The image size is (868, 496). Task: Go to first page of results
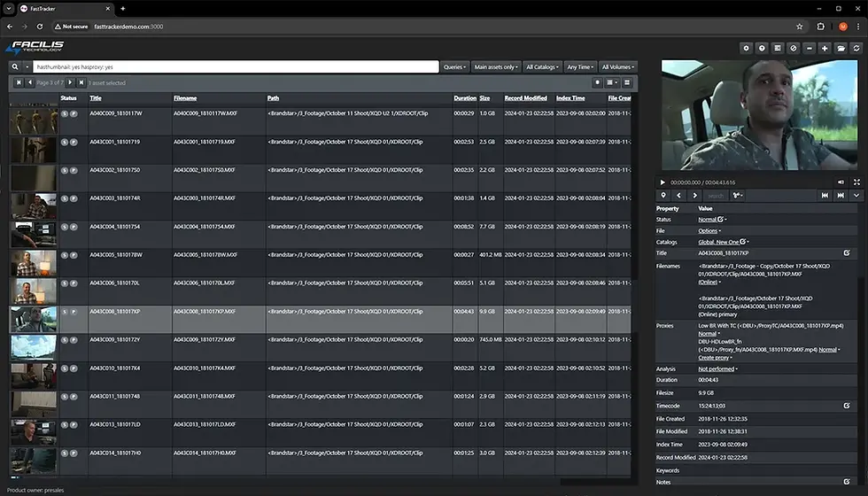(19, 82)
